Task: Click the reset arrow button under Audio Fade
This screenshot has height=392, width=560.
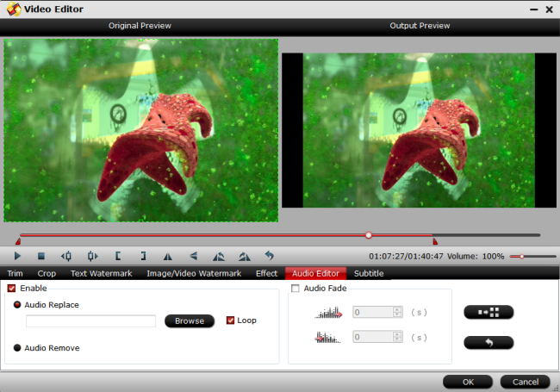Action: point(488,343)
